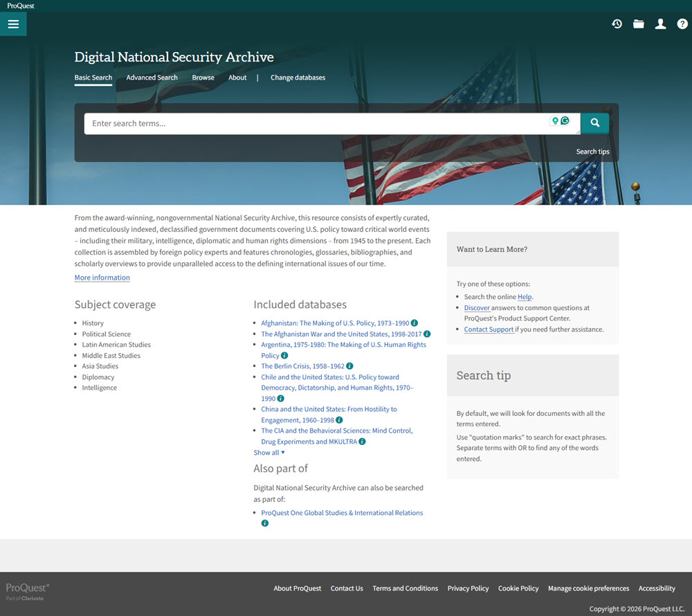The width and height of the screenshot is (692, 616).
Task: Click Manage cookie preferences
Action: click(x=589, y=588)
